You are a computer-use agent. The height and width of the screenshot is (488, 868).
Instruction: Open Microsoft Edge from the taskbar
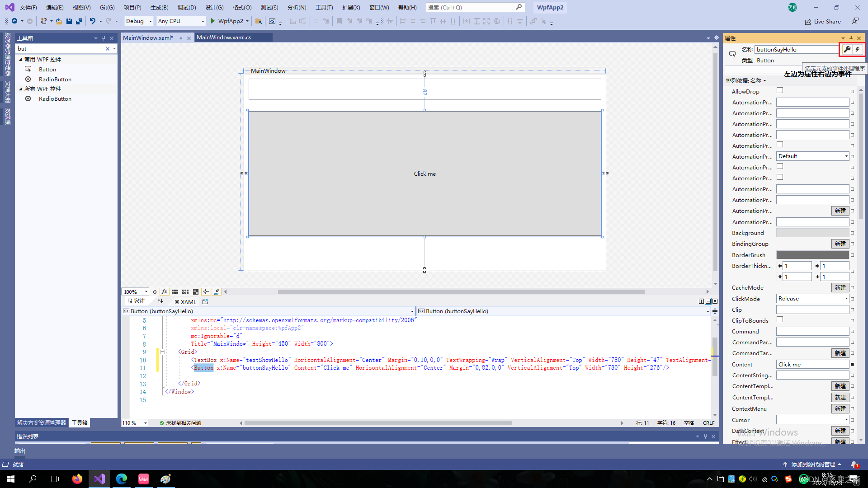pos(121,479)
